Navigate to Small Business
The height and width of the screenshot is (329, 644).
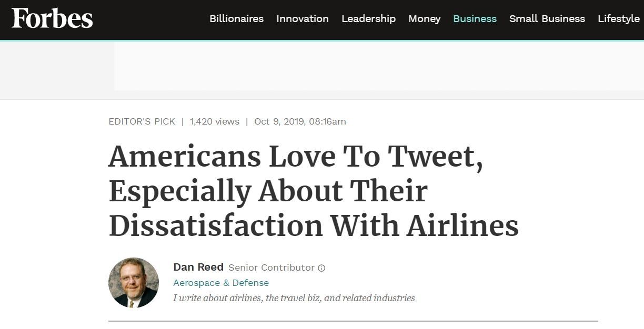[547, 19]
